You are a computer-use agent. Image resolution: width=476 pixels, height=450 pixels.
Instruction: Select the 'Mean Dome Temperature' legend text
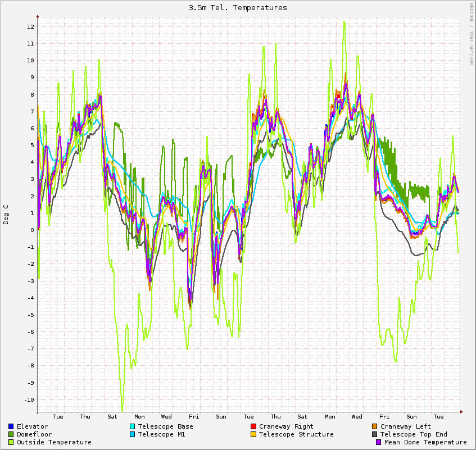[x=425, y=443]
